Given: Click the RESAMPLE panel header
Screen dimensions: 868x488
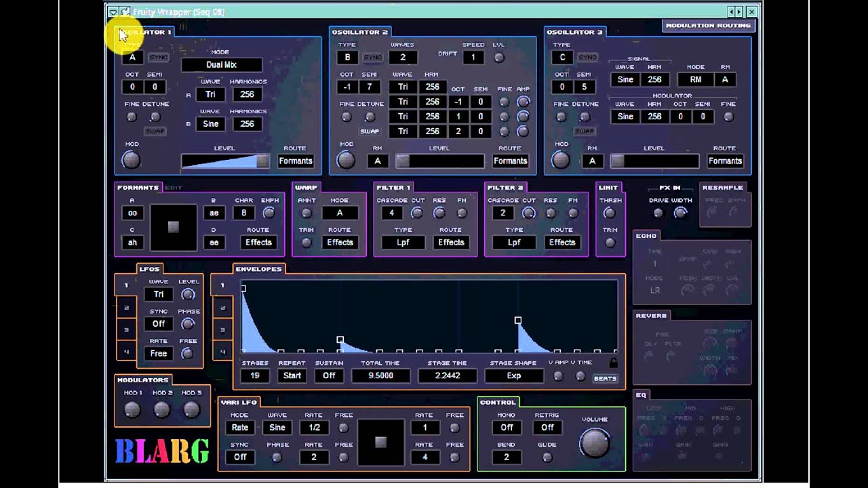Looking at the screenshot, I should 723,188.
